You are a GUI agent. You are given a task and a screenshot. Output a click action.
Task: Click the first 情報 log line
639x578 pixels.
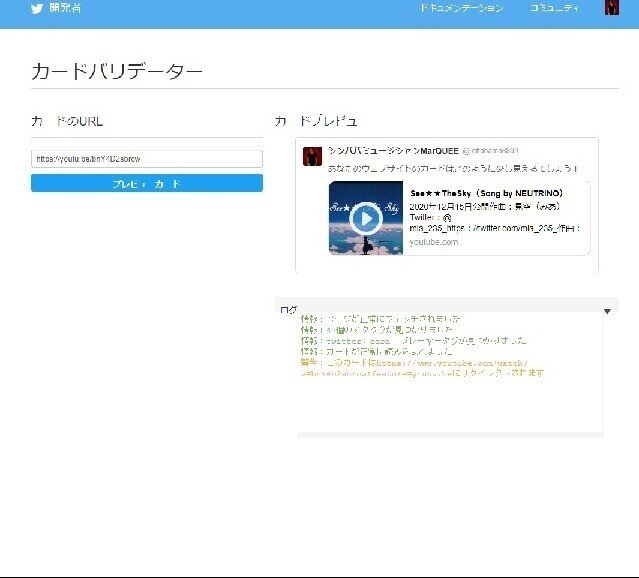(381, 319)
